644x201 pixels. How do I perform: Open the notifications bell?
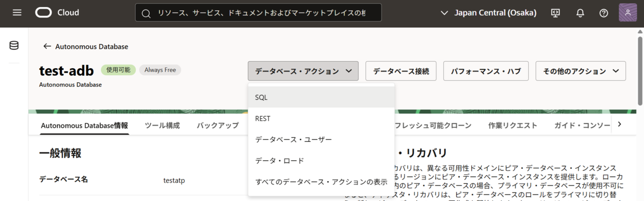(x=580, y=13)
